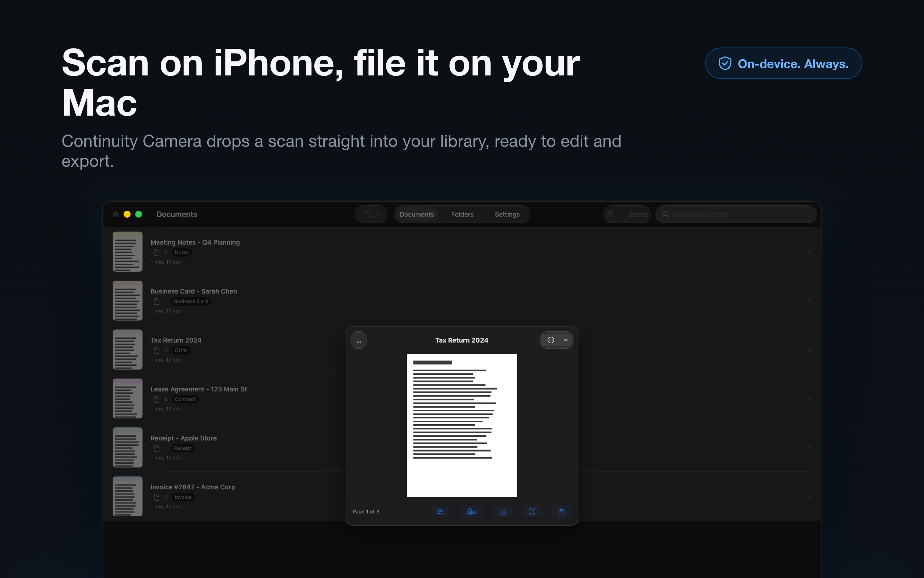Open the image adjustments sliders tool

(x=440, y=512)
